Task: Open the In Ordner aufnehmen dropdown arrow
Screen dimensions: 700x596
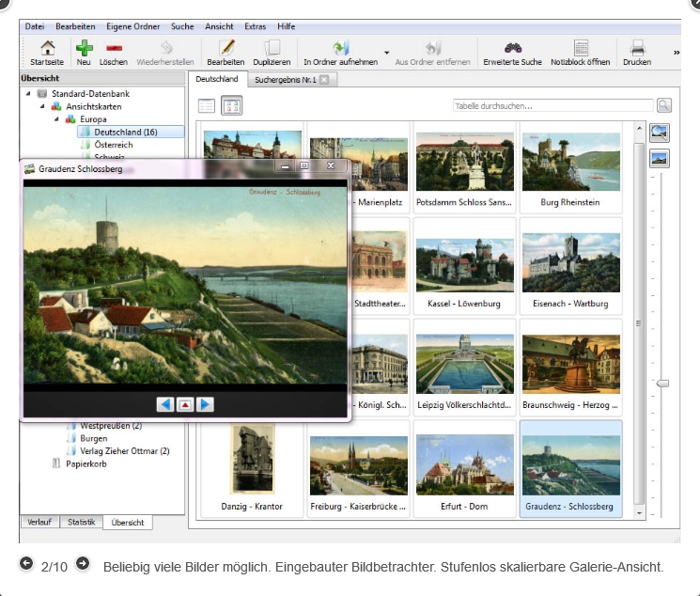Action: coord(386,53)
